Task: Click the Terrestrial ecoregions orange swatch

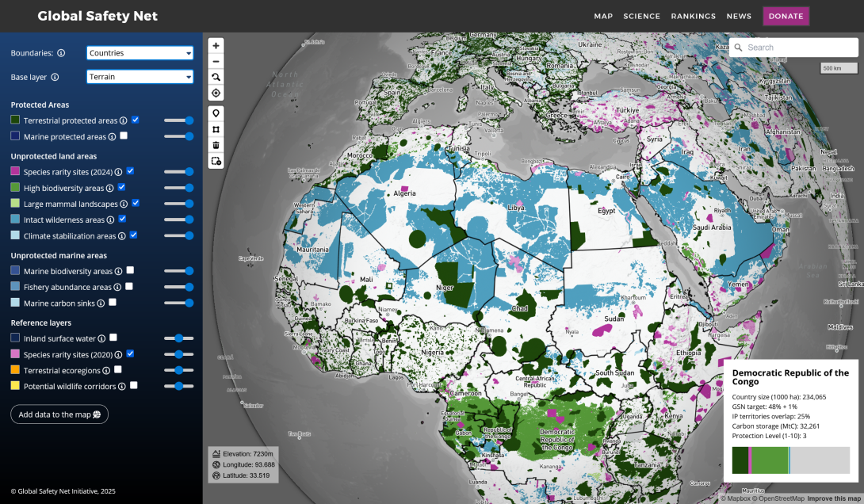Action: coord(15,369)
